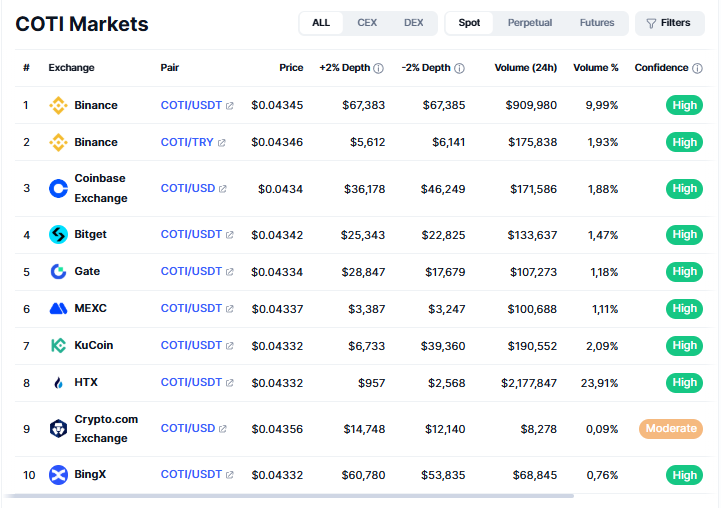This screenshot has width=721, height=508.
Task: Click the $60,780 depth cell
Action: click(x=363, y=475)
